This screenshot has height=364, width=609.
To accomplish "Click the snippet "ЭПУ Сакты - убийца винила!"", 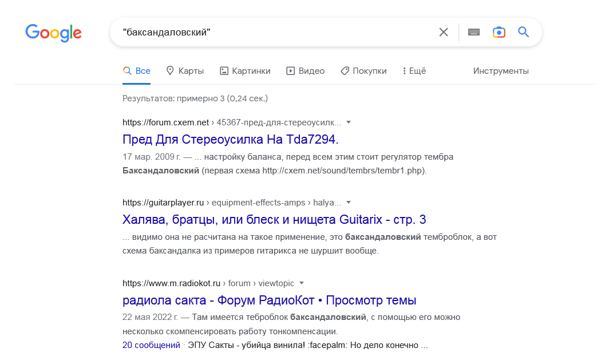I will (x=246, y=345).
